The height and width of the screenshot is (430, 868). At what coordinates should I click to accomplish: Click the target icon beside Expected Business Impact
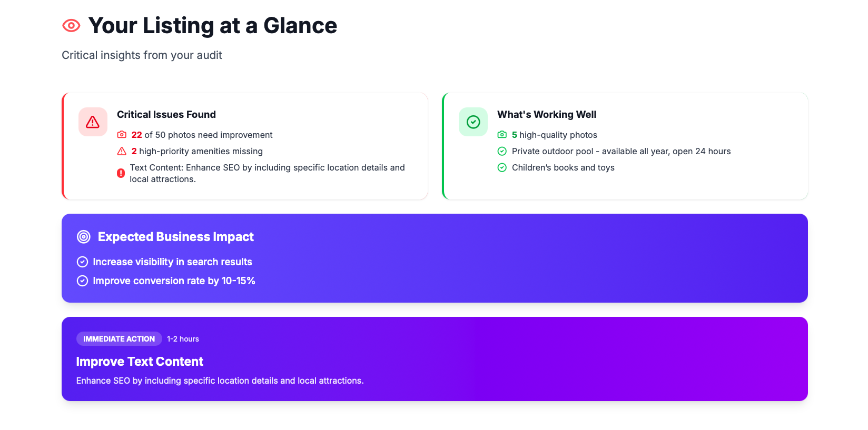point(84,237)
